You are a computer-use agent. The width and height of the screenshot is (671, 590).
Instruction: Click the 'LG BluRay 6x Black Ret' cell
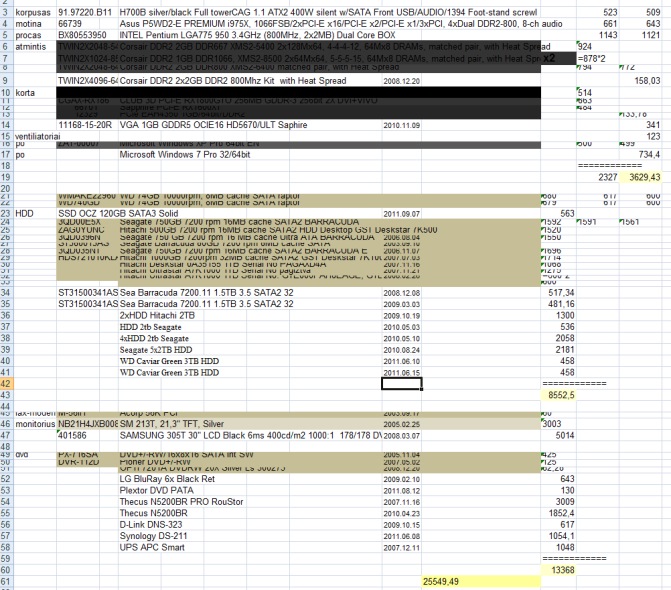coord(167,479)
